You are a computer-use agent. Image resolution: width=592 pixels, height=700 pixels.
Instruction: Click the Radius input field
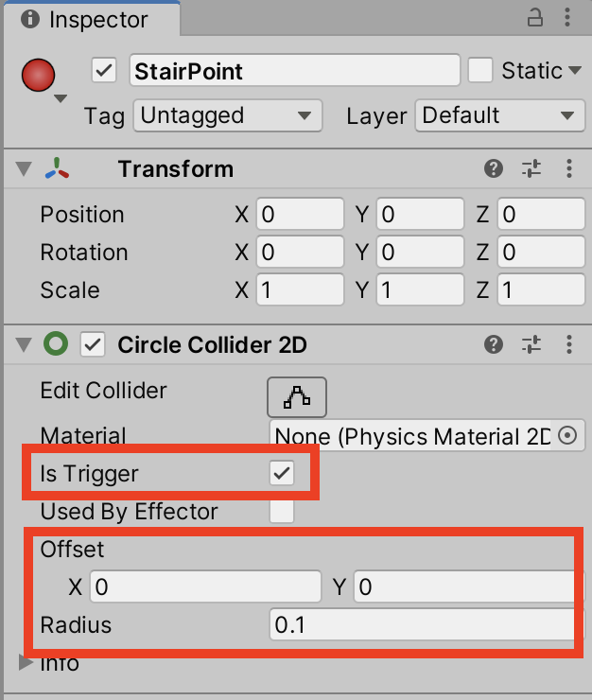point(422,625)
